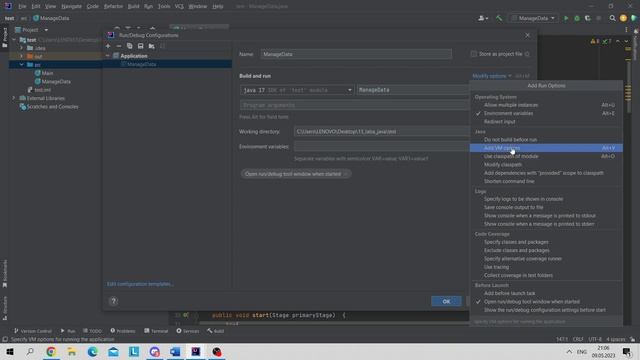Open Windows taskbar search
This screenshot has width=640, height=360.
pos(30,352)
